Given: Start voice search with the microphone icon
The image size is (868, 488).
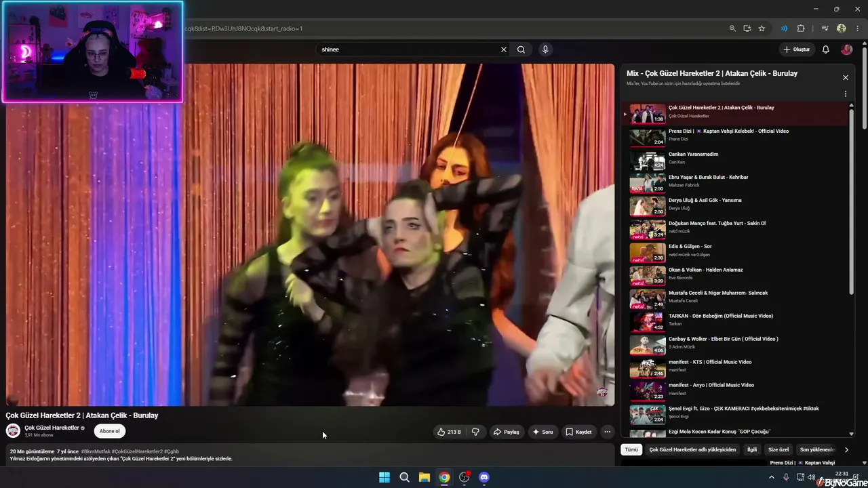Looking at the screenshot, I should (x=545, y=49).
